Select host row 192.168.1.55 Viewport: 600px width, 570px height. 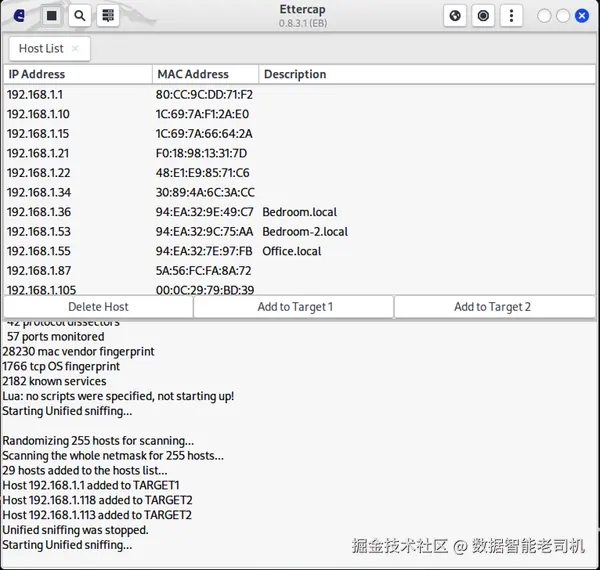(x=300, y=251)
